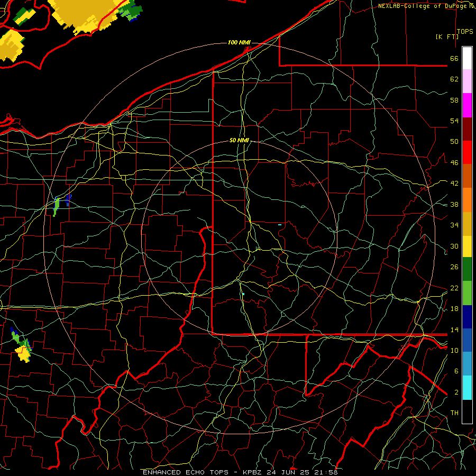This screenshot has height=476, width=476.
Task: Click the "50 NMI" range ring label
Action: point(239,140)
